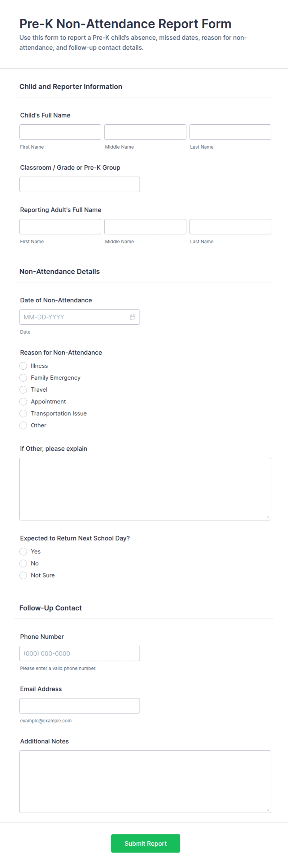The height and width of the screenshot is (868, 288).
Task: Open the date picker calendar icon
Action: [x=133, y=317]
